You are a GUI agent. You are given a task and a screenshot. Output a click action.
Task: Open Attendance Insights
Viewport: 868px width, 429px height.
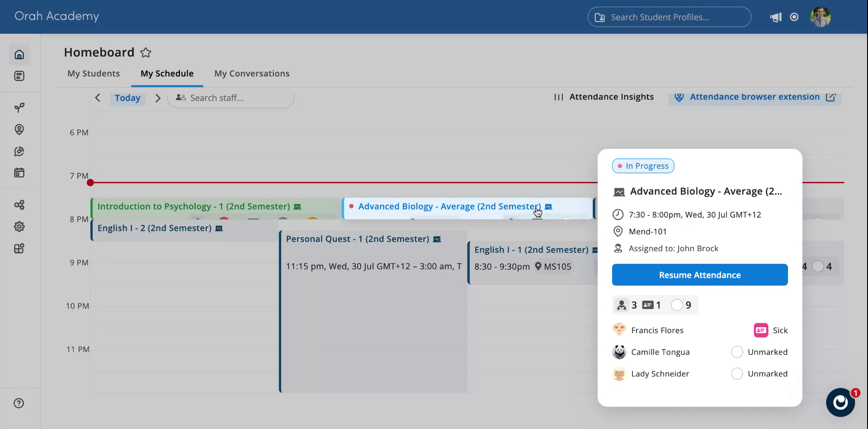(611, 97)
